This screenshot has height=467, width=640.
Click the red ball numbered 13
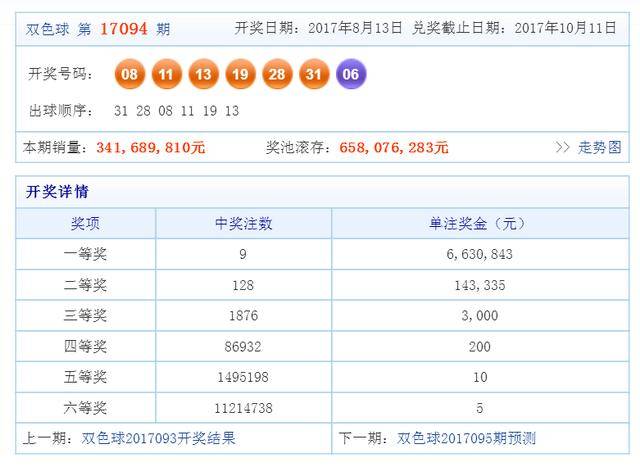pos(203,74)
